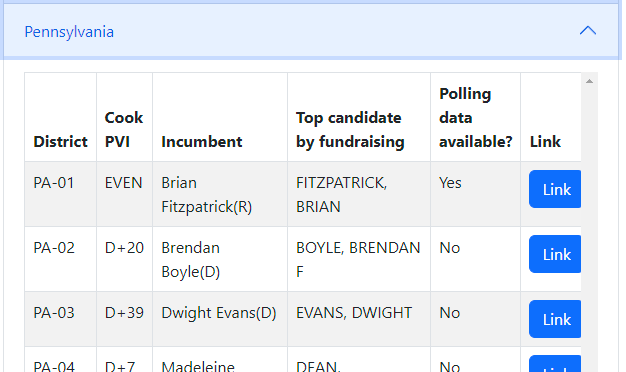Click the Yes polling cell for PA-01
Viewport: 626px width, 372px height.
tap(475, 194)
